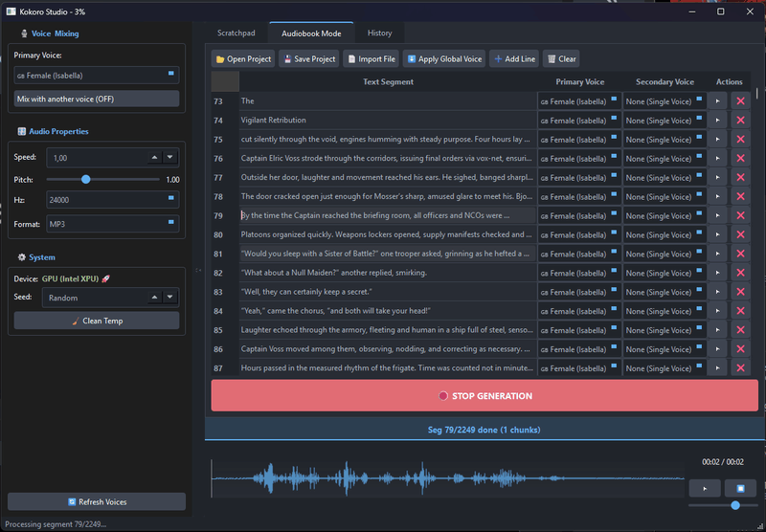Open primary voice dropdown for segment 79
The height and width of the screenshot is (532, 766).
[579, 215]
